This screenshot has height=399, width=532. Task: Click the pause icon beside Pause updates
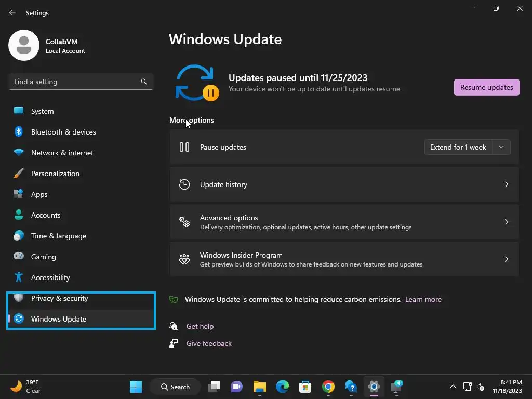pyautogui.click(x=184, y=147)
